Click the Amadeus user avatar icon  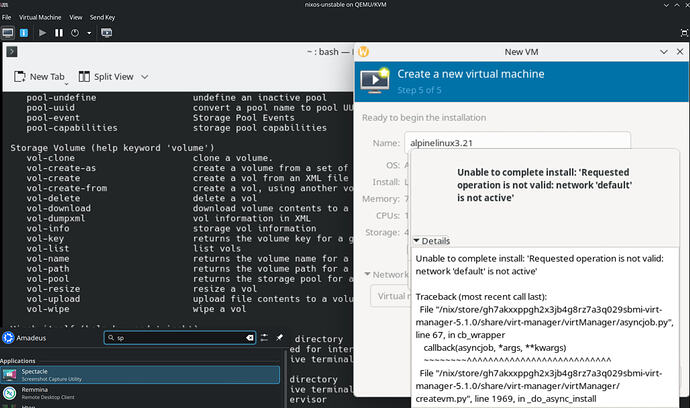8,338
